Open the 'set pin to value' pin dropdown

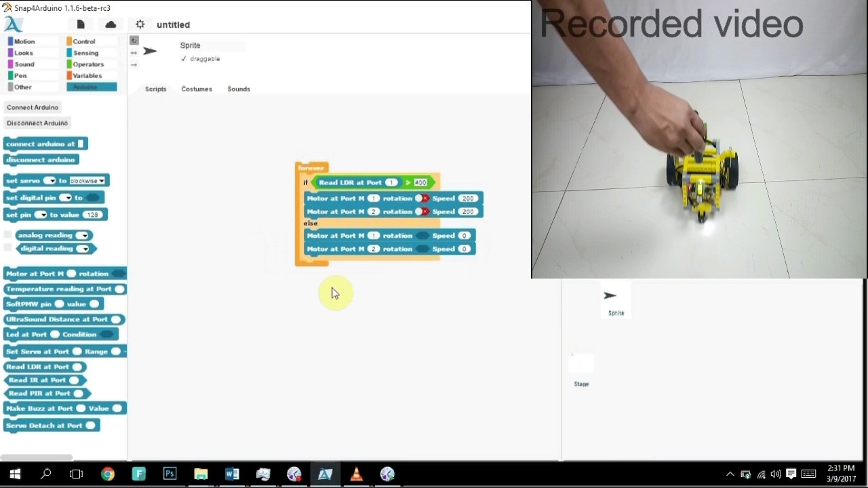pos(41,215)
